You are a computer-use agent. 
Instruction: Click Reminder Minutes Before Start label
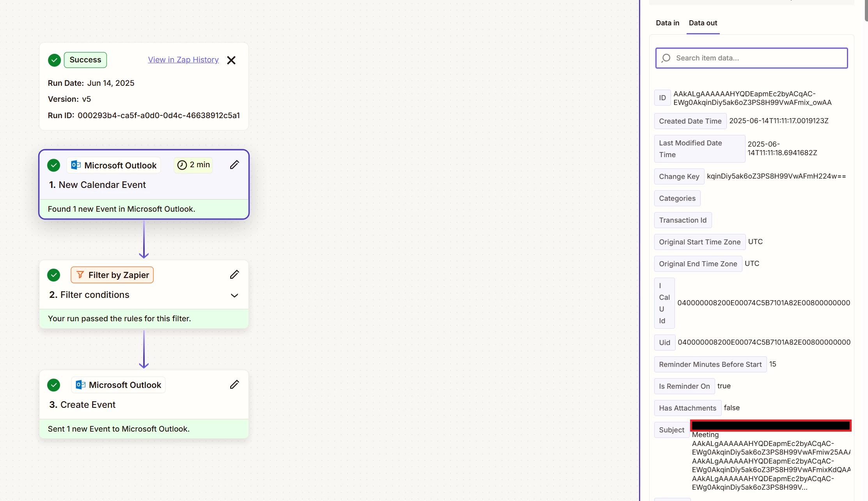pyautogui.click(x=710, y=365)
